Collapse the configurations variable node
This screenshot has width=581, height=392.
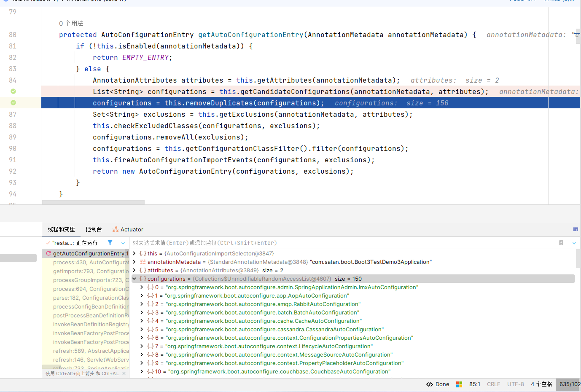[x=134, y=279]
